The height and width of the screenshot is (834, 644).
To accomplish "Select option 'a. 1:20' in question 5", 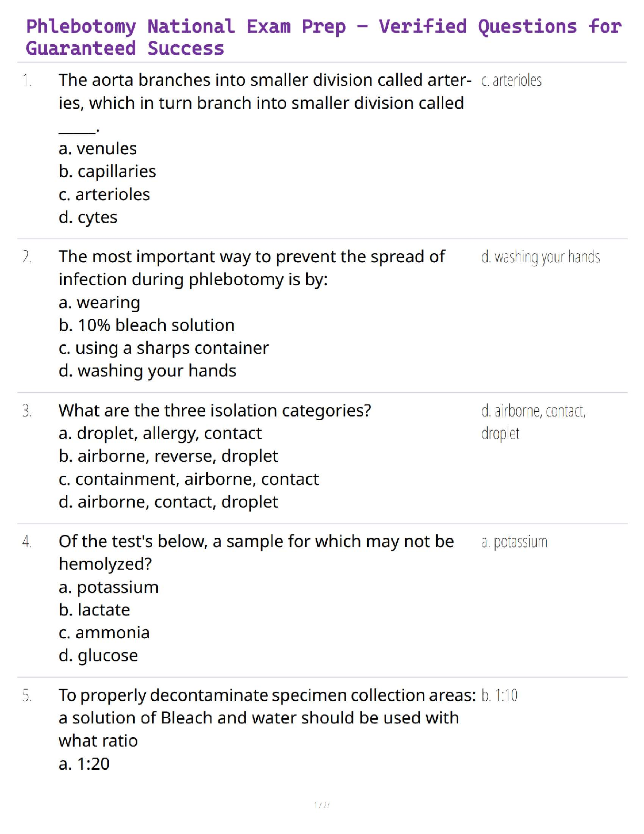I will click(x=84, y=764).
